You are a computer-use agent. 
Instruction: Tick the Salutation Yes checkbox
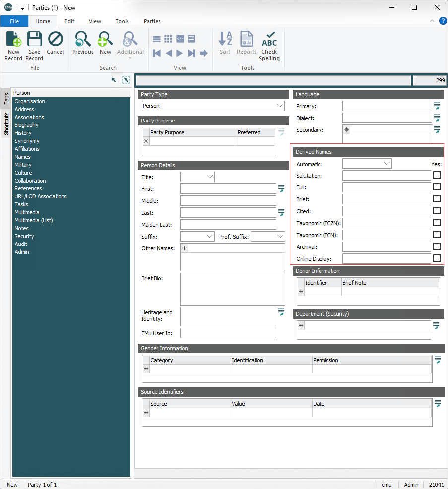coord(437,175)
